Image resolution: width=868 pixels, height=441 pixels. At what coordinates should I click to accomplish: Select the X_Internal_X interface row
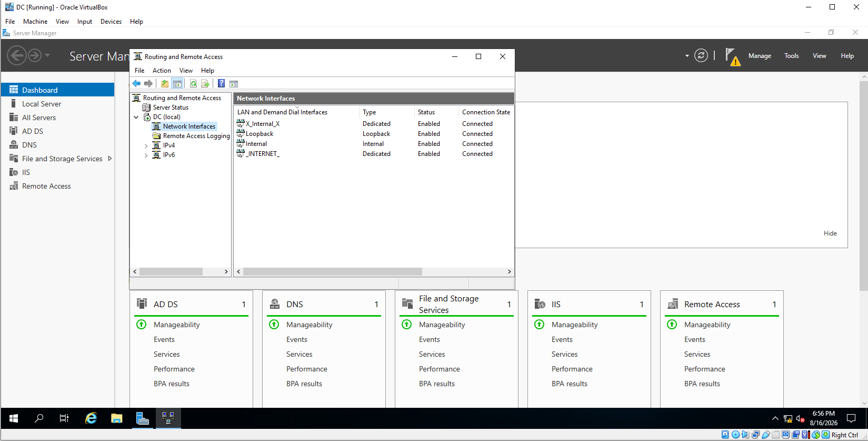(x=373, y=124)
